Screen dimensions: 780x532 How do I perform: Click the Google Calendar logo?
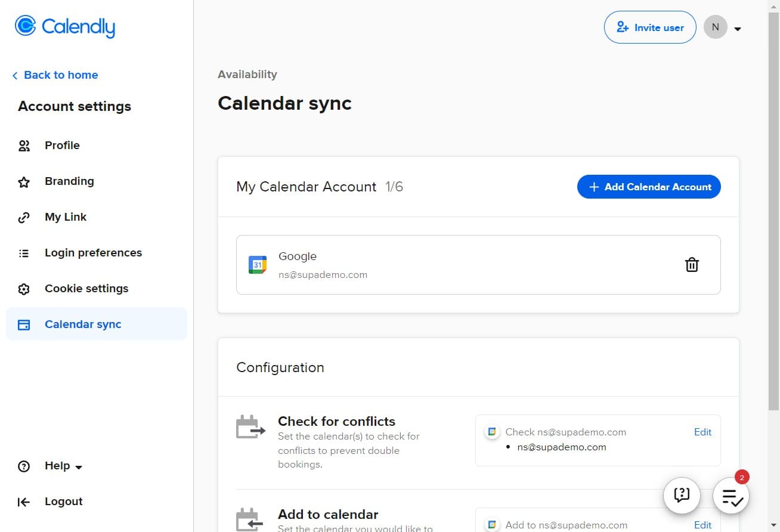pos(257,264)
